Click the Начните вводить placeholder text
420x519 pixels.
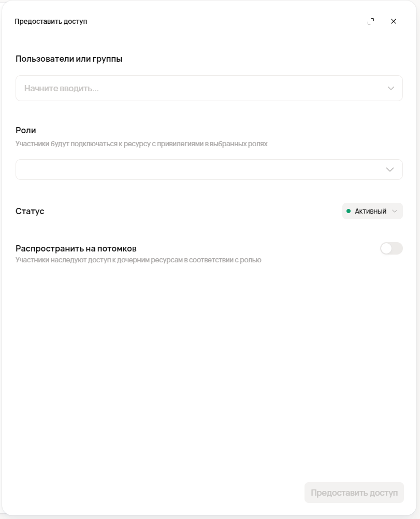pyautogui.click(x=62, y=88)
